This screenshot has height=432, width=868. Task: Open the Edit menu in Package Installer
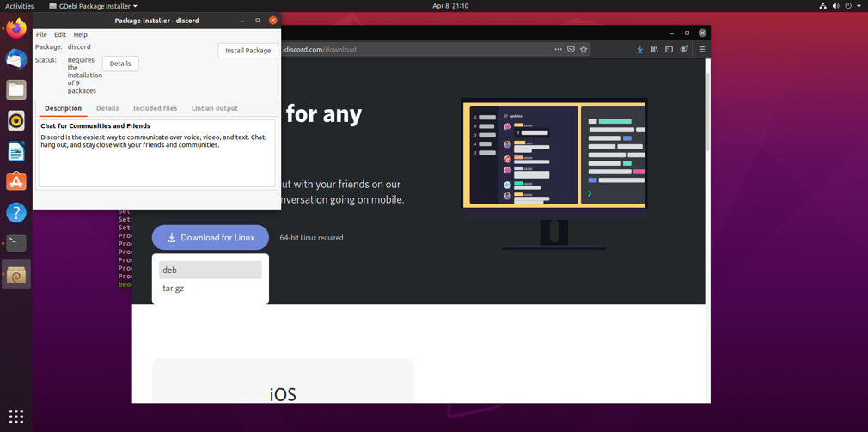tap(60, 35)
